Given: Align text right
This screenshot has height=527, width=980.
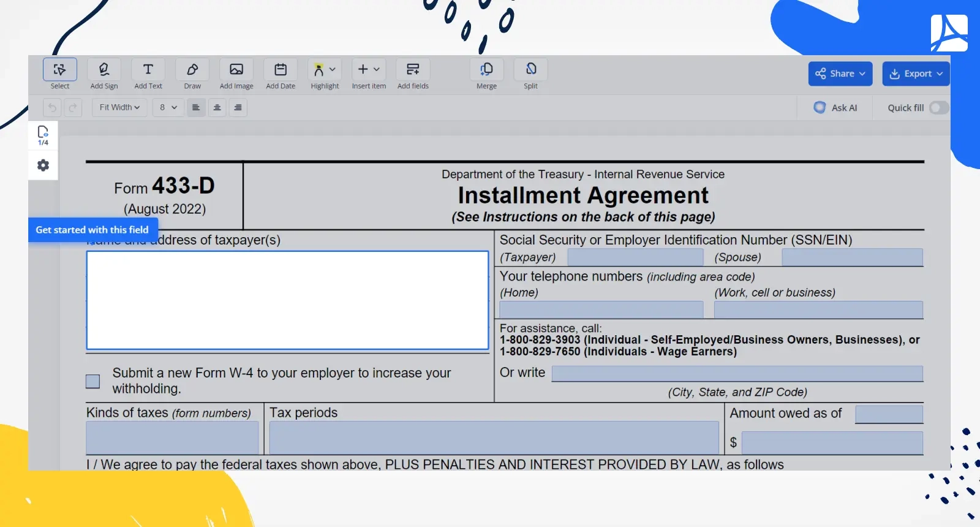Looking at the screenshot, I should (x=238, y=107).
